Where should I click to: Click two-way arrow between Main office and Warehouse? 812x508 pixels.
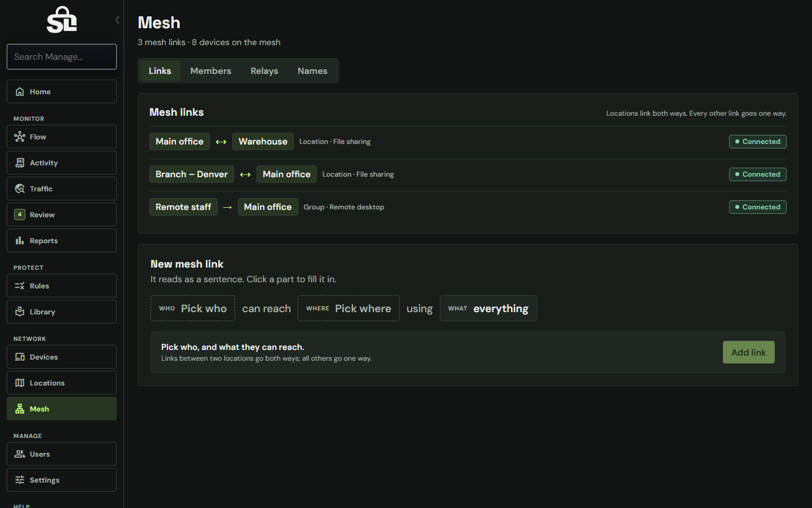click(x=221, y=142)
